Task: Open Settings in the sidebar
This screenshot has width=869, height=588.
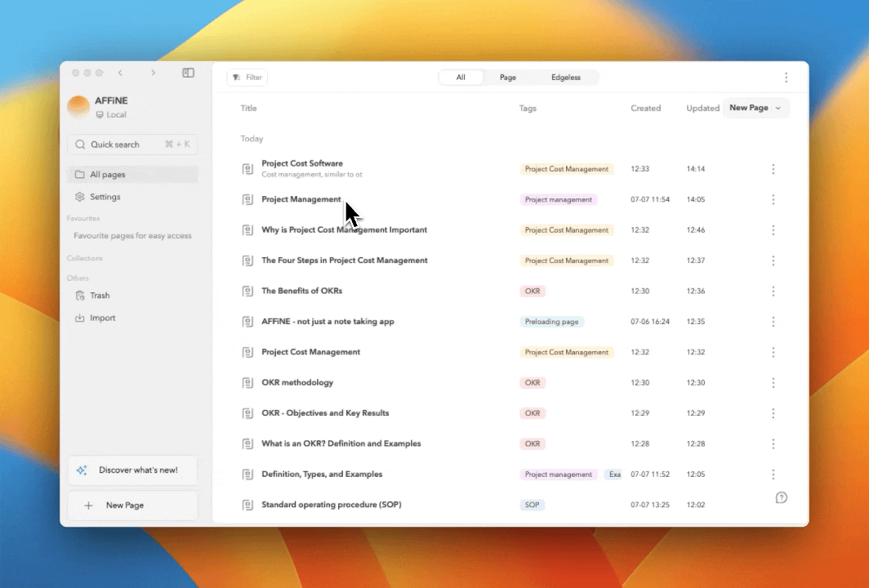Action: pyautogui.click(x=132, y=197)
